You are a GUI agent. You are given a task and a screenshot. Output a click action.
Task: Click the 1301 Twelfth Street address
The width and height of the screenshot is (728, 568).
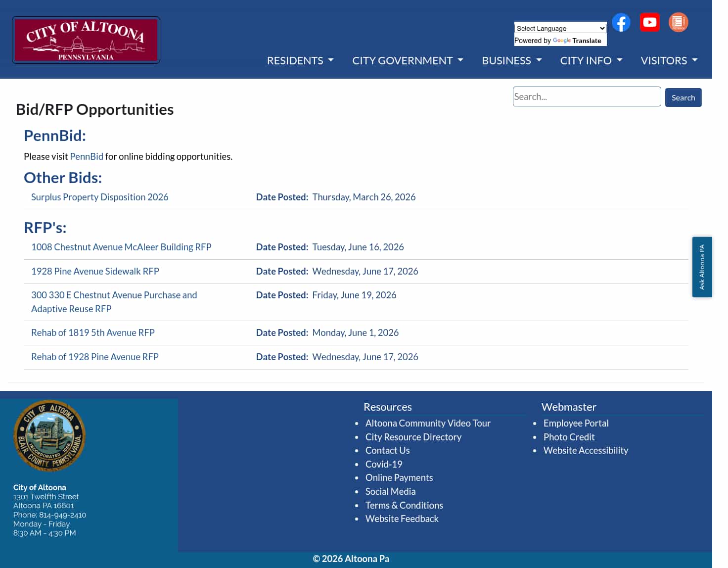point(46,497)
